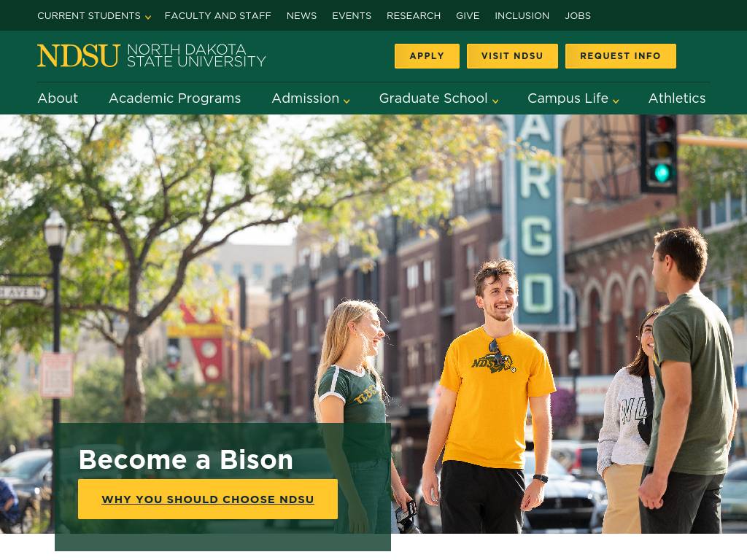Click the Become a Bison heading
747x560 pixels.
(186, 459)
